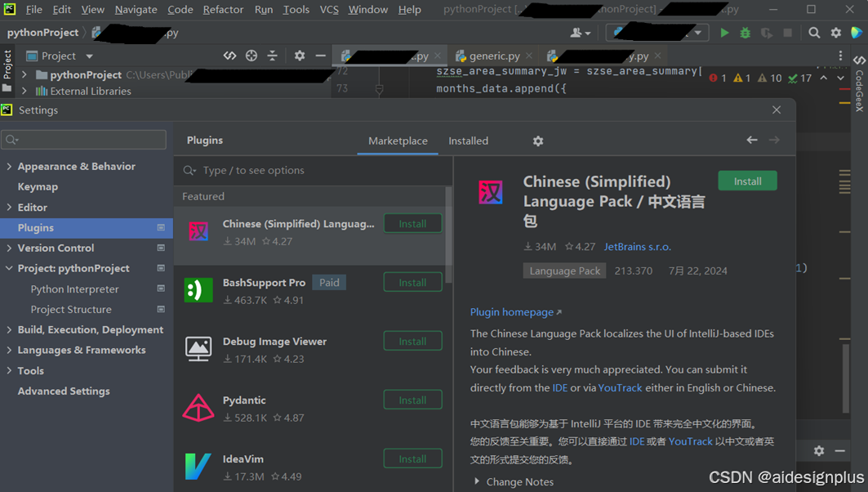Click the bottom panel gear icon

819,451
